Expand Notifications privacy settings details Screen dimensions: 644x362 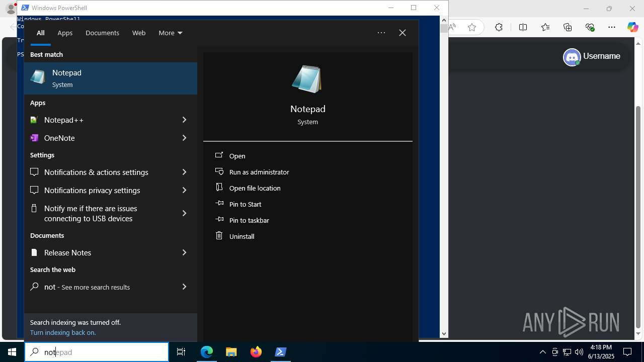184,190
